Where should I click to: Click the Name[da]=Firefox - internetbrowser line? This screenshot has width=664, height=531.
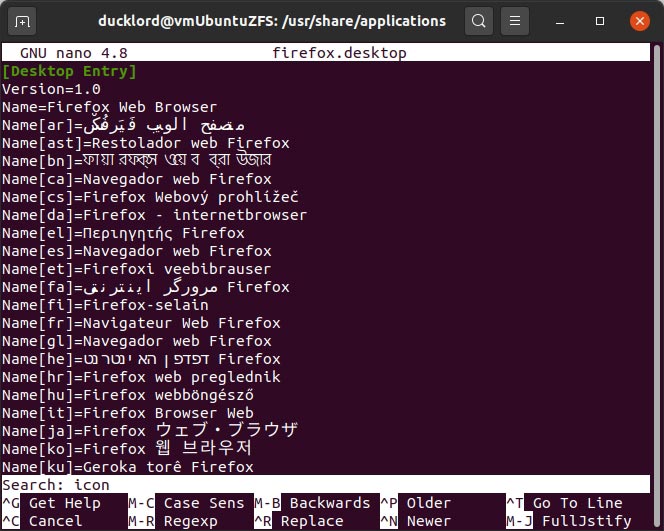point(155,215)
